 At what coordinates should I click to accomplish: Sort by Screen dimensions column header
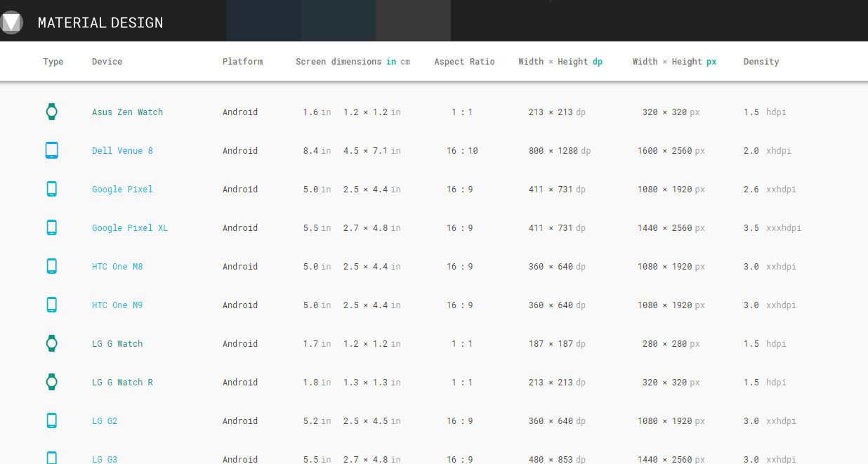[338, 62]
